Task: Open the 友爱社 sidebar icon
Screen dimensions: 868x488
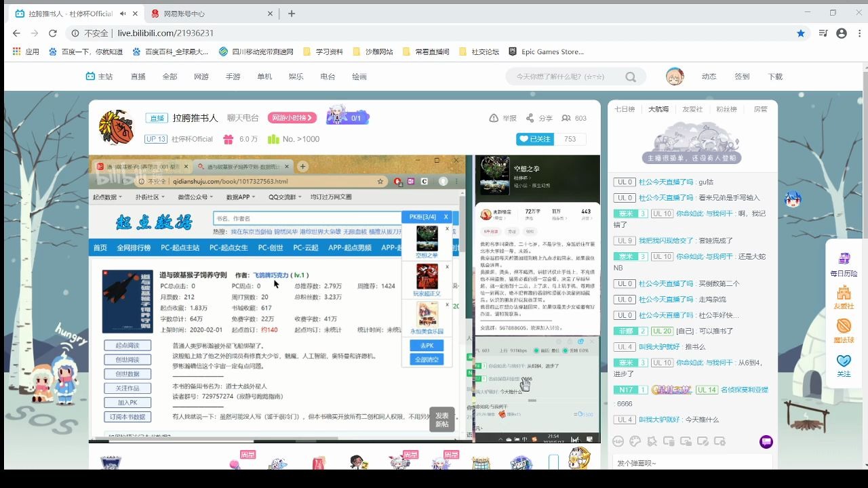Action: (844, 298)
